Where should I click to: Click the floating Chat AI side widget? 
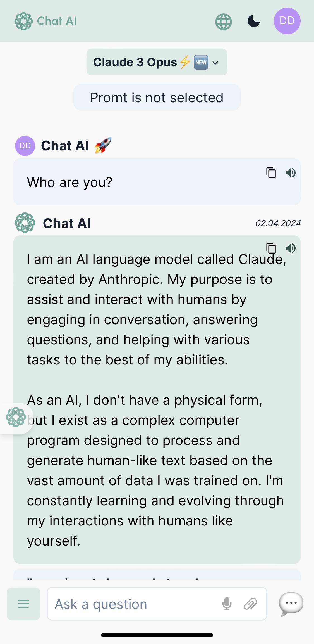coord(16,417)
